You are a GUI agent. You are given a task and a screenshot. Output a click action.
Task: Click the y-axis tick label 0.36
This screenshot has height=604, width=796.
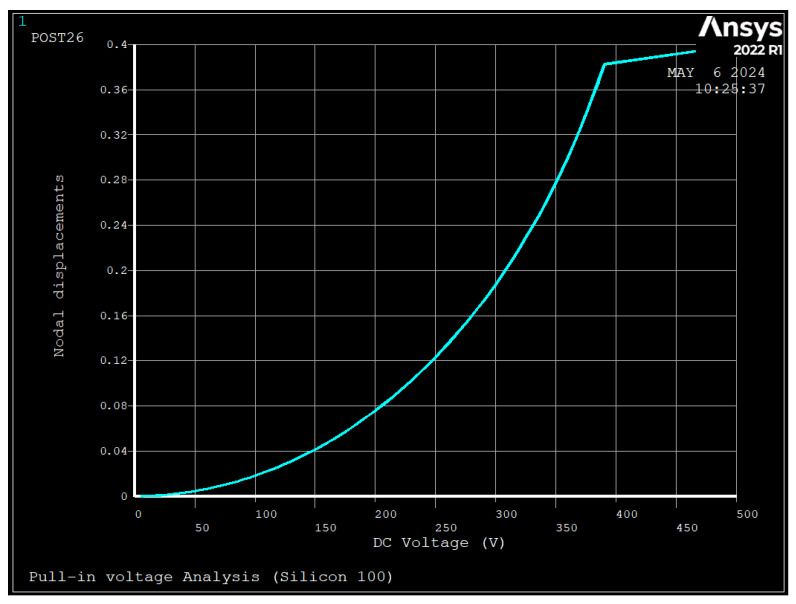point(114,90)
